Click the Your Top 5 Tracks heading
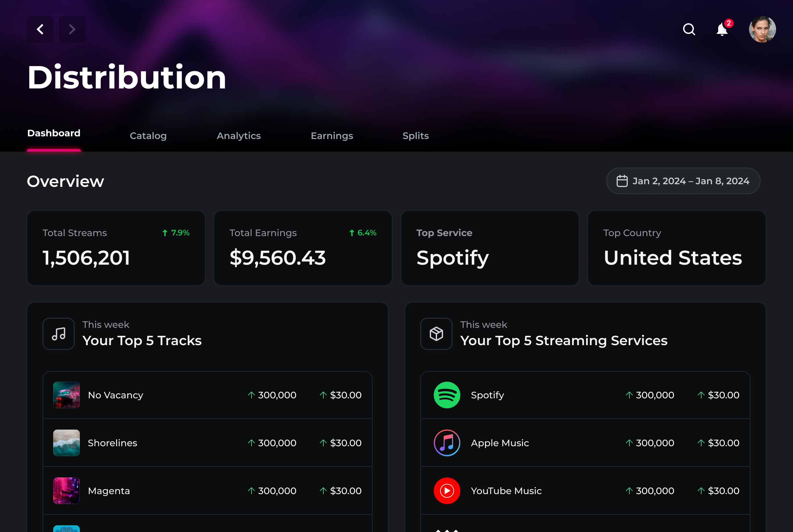The width and height of the screenshot is (793, 532). point(142,340)
